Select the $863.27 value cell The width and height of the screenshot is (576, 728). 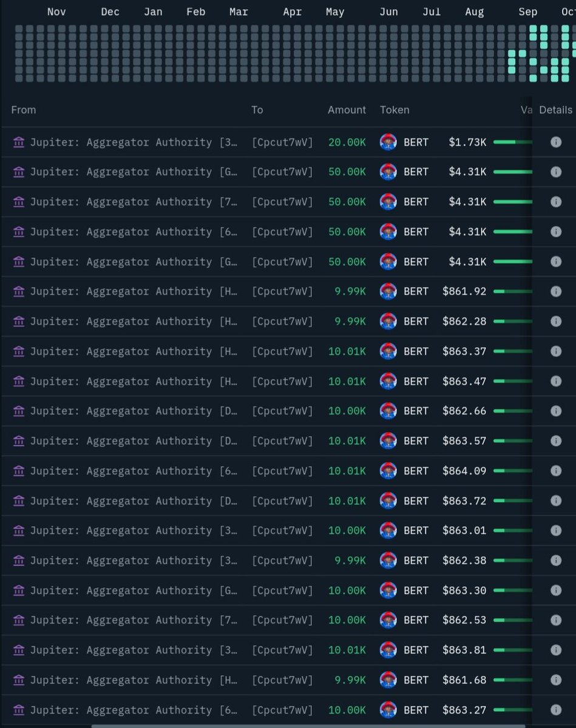464,710
